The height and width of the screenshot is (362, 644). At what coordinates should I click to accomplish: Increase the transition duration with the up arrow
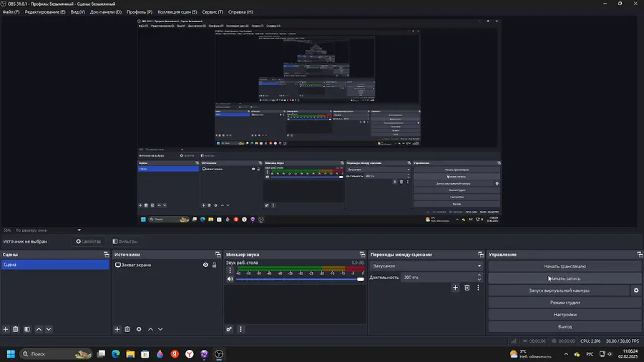[479, 275]
